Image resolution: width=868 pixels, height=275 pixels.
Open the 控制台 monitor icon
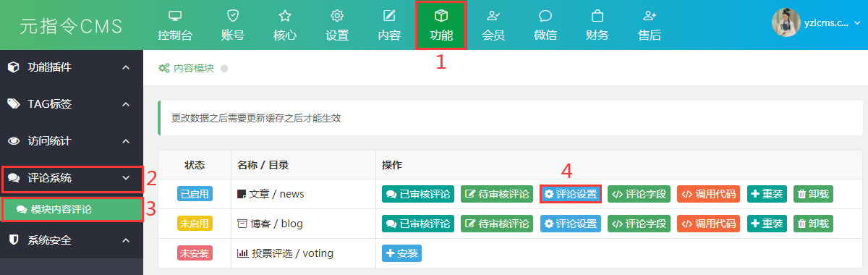(174, 15)
